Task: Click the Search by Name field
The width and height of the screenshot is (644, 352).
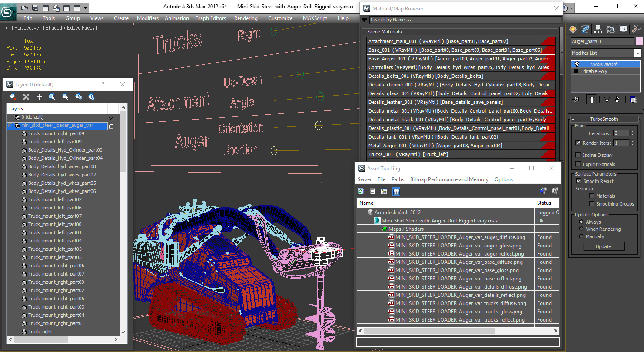Action: [465, 20]
